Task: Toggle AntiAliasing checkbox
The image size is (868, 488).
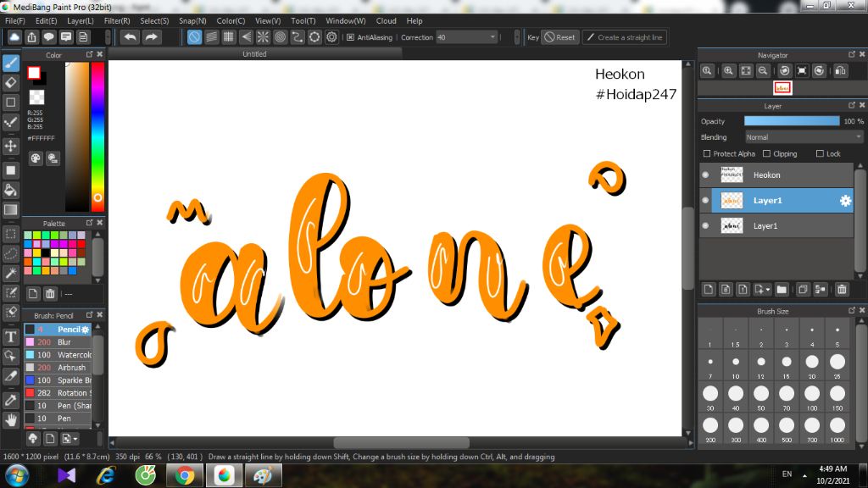Action: [350, 37]
